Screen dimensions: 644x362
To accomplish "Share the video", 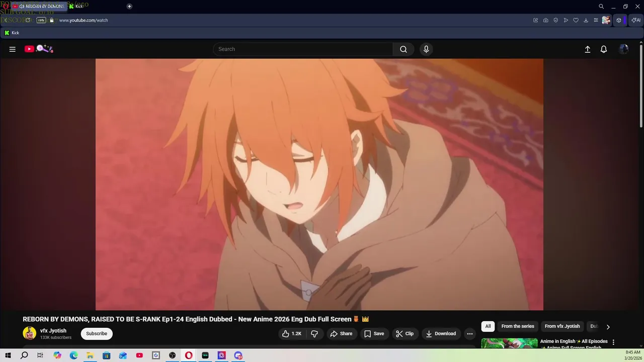I will point(341,334).
